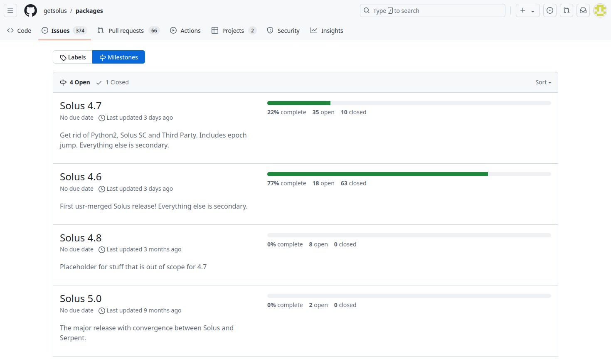Focus the 'Type / to search' field
The image size is (611, 364).
click(x=433, y=10)
